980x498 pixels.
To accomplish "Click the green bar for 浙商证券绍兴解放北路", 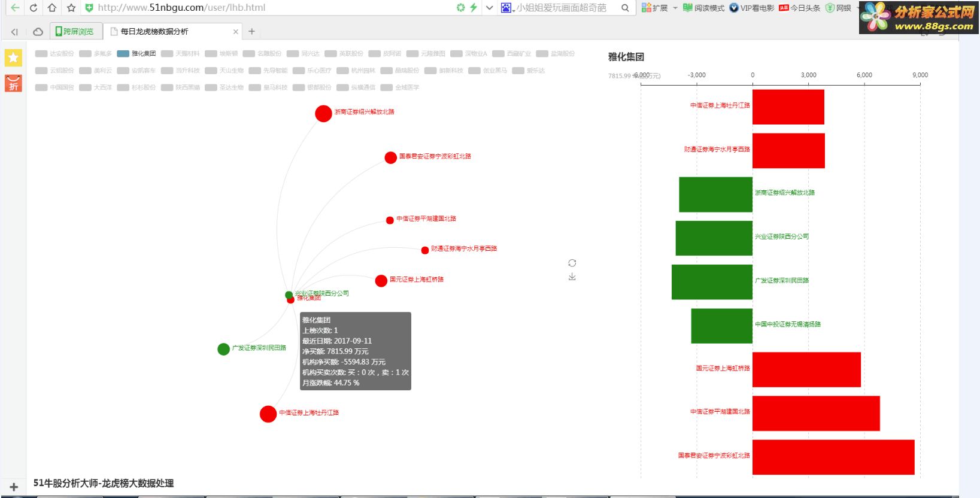I will pyautogui.click(x=715, y=195).
